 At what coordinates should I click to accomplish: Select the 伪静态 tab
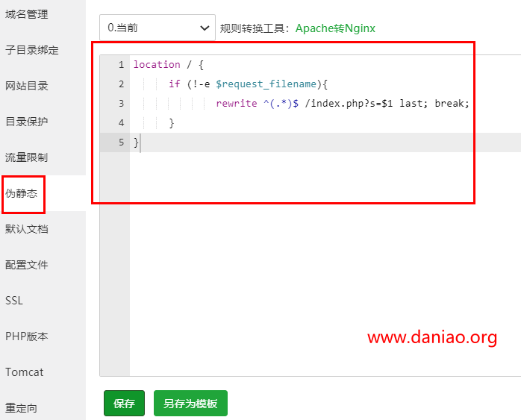(21, 193)
